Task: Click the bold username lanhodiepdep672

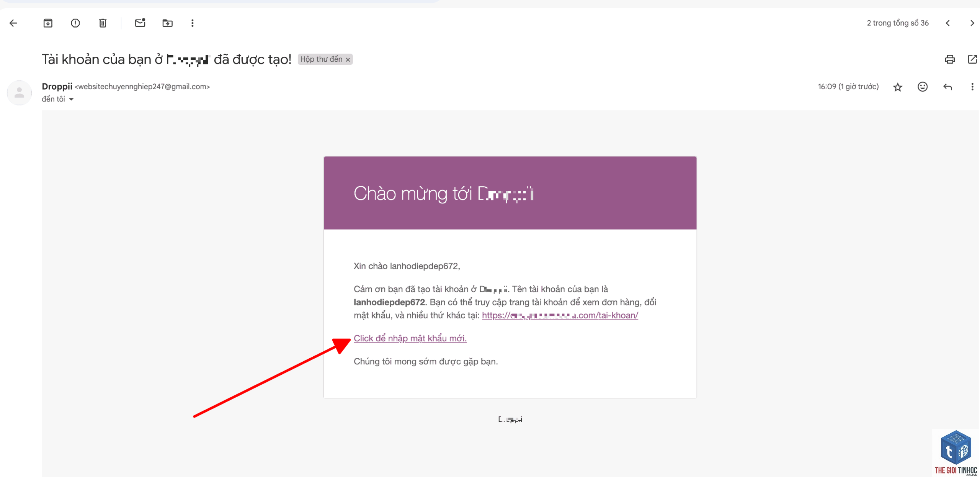Action: tap(389, 302)
